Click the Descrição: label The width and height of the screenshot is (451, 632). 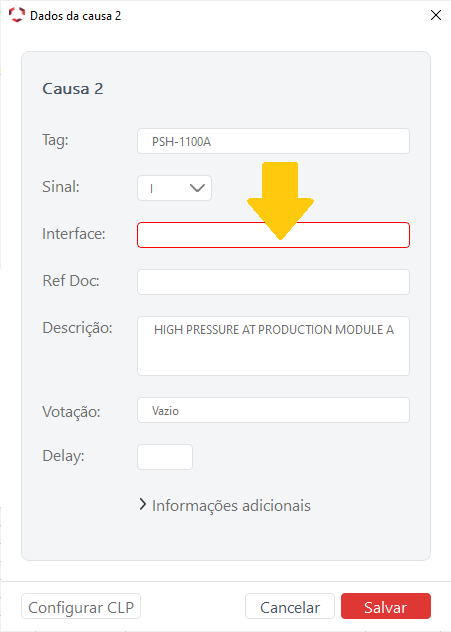[x=77, y=328]
